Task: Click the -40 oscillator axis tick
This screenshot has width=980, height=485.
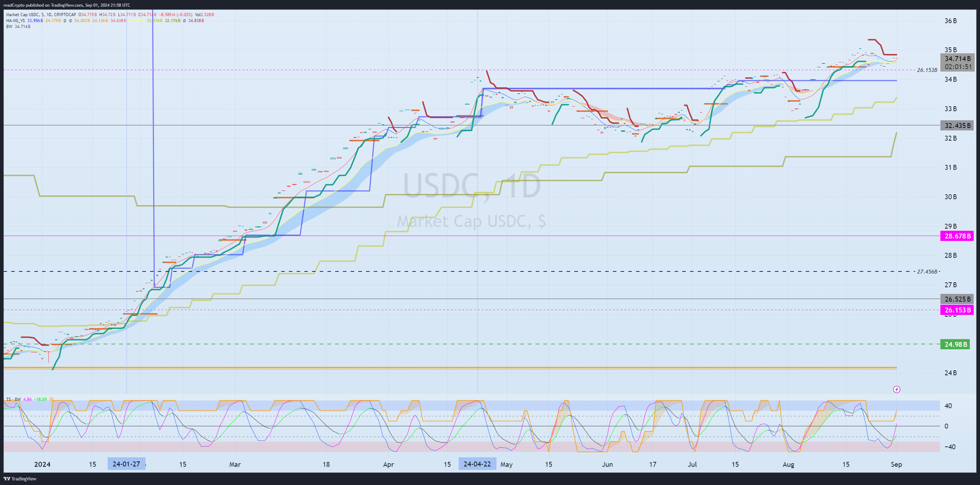Action: (x=949, y=446)
